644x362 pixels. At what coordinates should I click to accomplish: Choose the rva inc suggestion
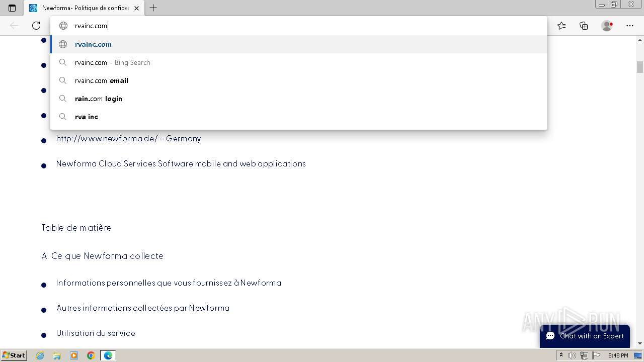click(299, 117)
